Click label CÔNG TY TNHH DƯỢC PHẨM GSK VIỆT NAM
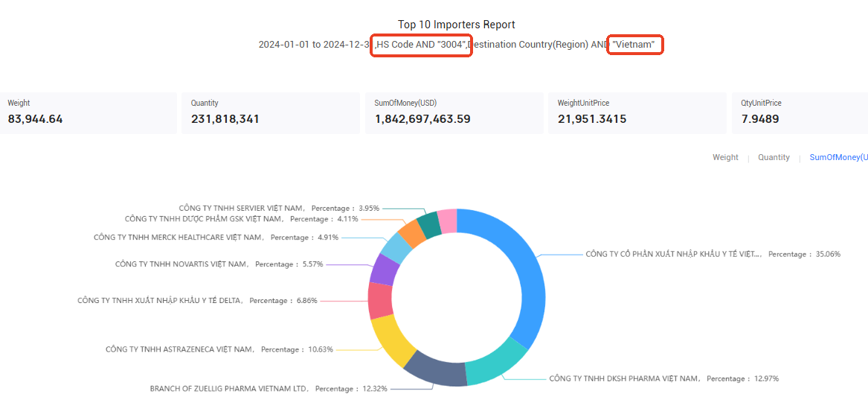The image size is (868, 417). point(205,219)
